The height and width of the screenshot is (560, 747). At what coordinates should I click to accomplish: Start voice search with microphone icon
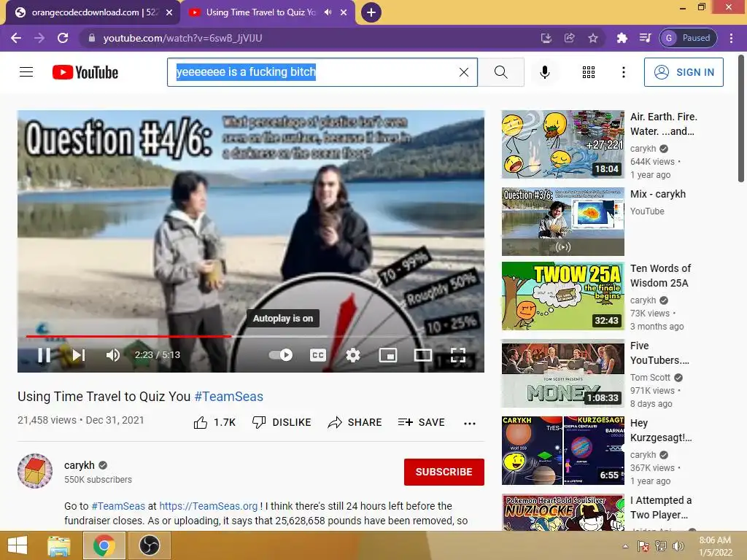coord(544,72)
